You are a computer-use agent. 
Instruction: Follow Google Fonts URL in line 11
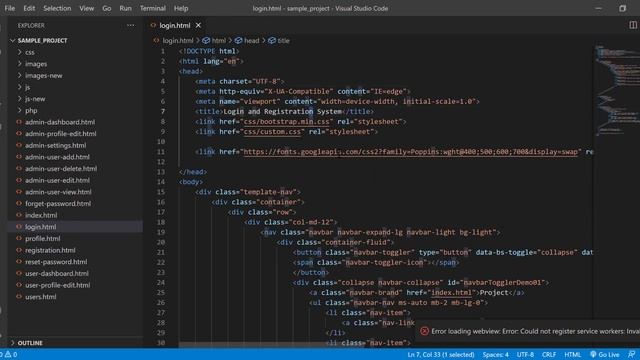click(x=411, y=152)
